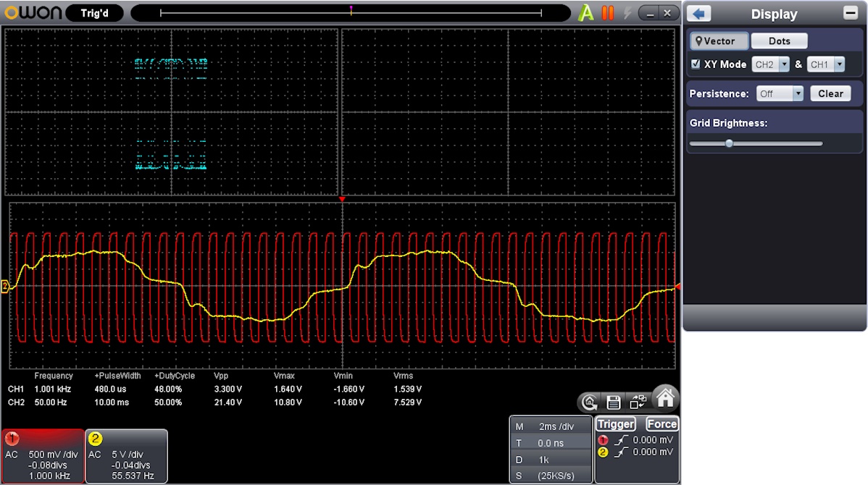
Task: Click the Autoset icon in title bar
Action: pos(587,12)
